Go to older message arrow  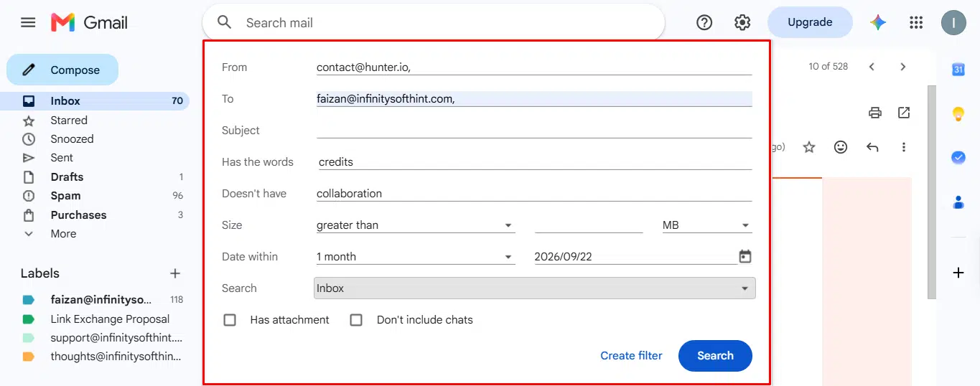[x=903, y=67]
